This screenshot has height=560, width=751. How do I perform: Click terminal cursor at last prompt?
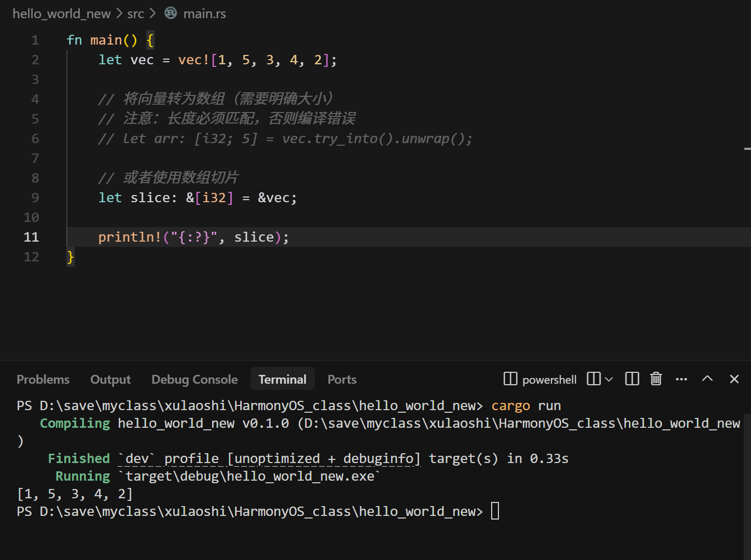[495, 511]
